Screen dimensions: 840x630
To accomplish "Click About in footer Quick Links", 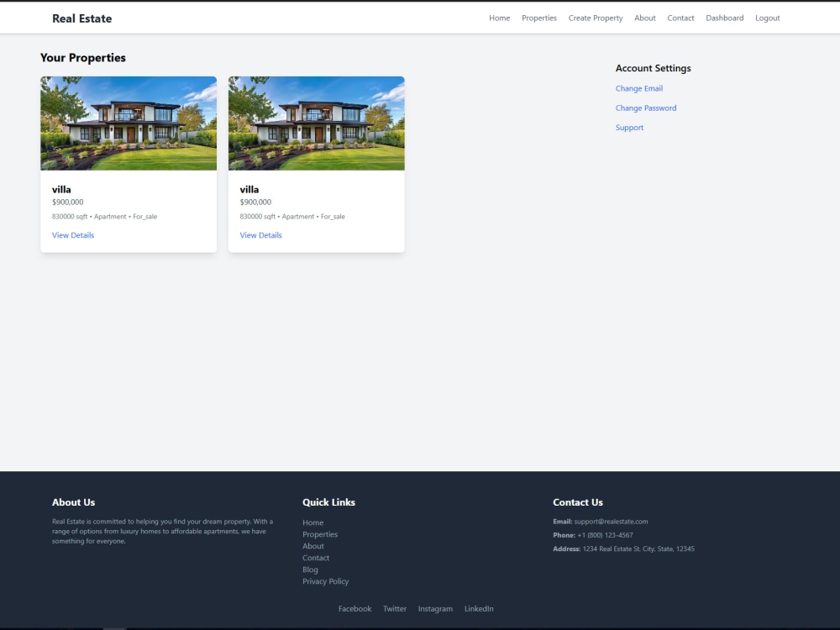I will tap(312, 546).
